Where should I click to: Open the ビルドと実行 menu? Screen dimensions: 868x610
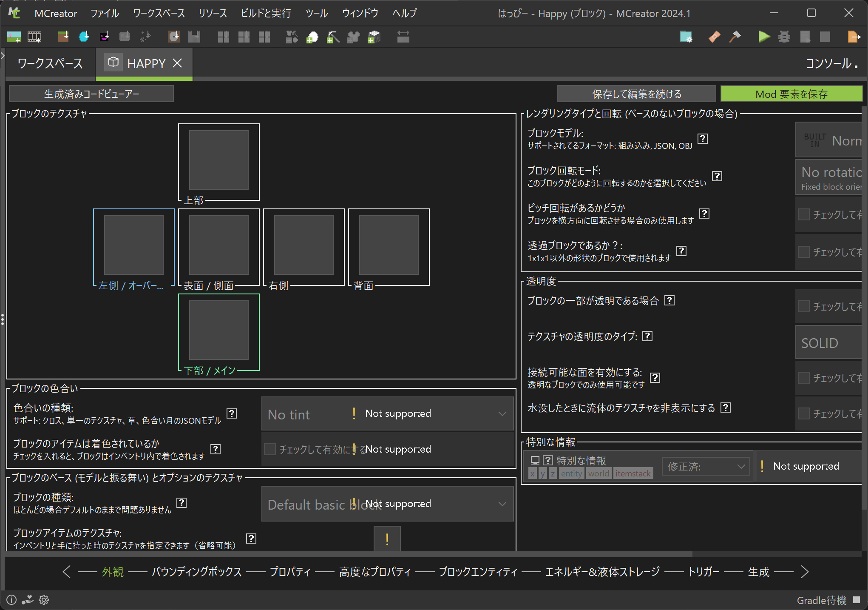pos(266,14)
